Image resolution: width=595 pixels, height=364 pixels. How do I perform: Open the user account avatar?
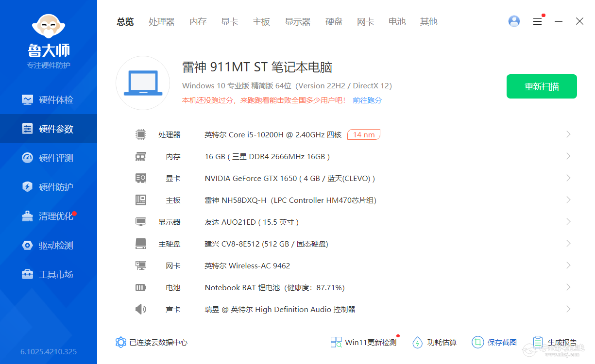514,21
